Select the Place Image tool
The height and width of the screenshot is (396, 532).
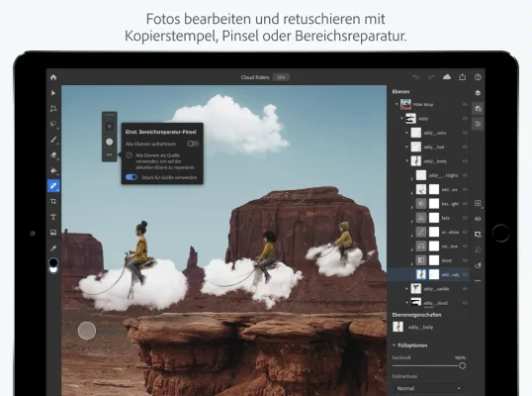[x=53, y=233]
